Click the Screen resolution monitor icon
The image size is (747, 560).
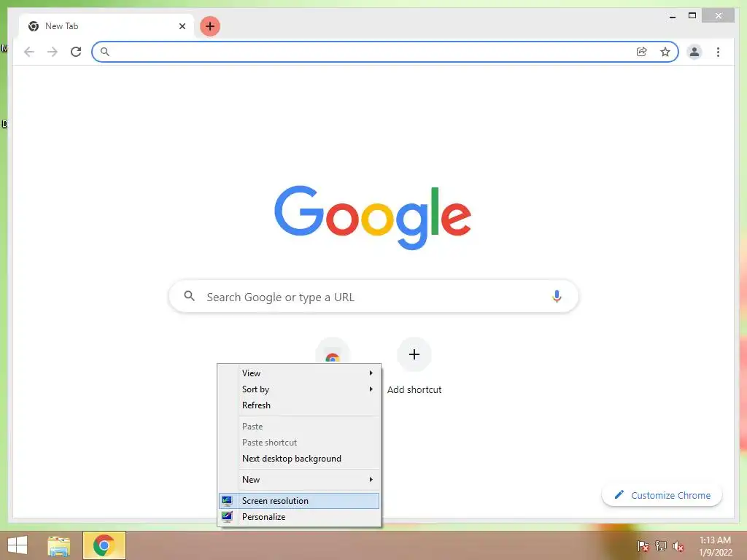pyautogui.click(x=228, y=500)
